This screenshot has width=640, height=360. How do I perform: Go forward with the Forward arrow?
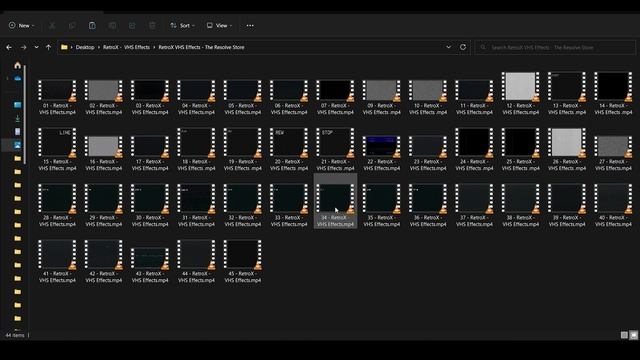(x=24, y=47)
